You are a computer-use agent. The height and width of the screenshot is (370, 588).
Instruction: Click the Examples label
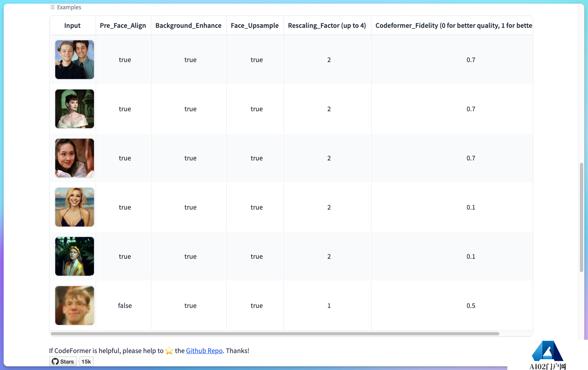tap(69, 7)
